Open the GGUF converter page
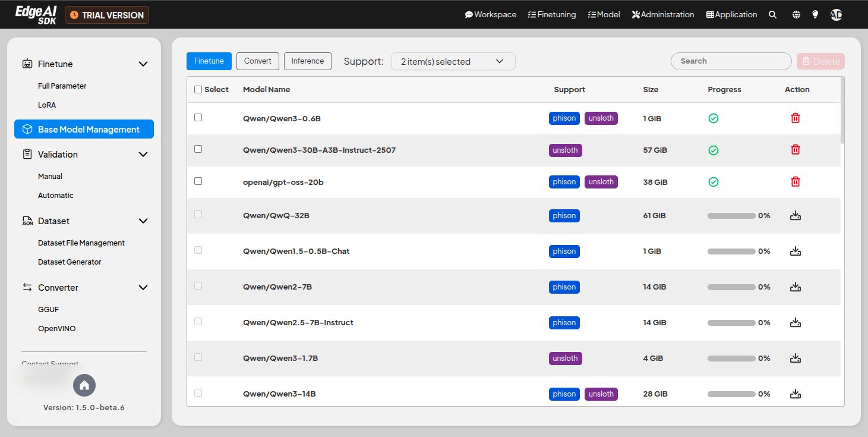868x437 pixels. coord(49,309)
